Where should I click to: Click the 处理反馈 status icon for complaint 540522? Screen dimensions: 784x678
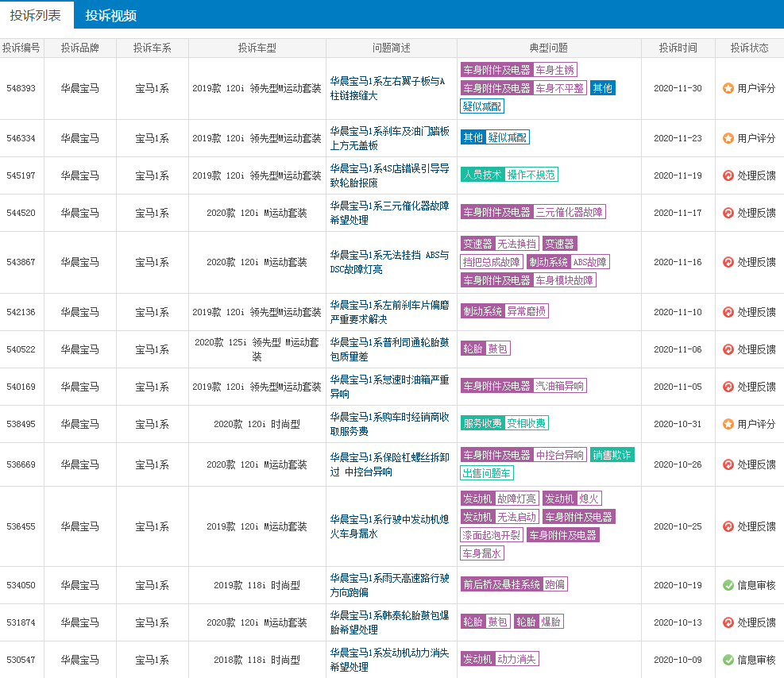(728, 350)
